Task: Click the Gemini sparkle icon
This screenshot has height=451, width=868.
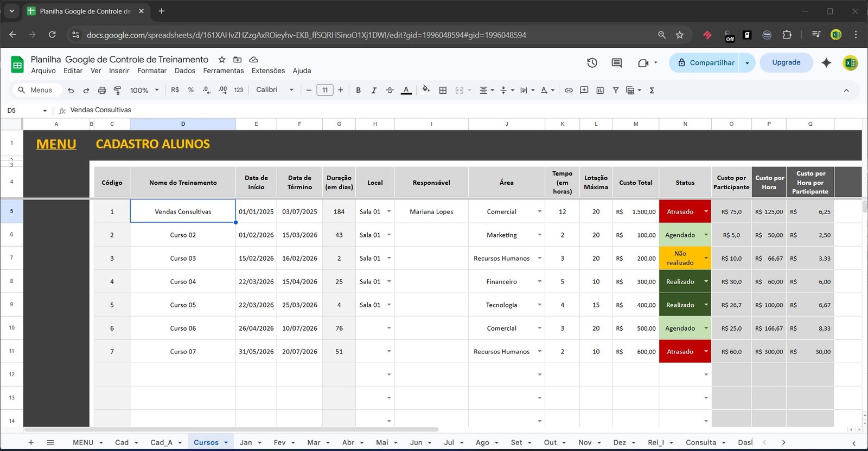Action: pyautogui.click(x=826, y=63)
